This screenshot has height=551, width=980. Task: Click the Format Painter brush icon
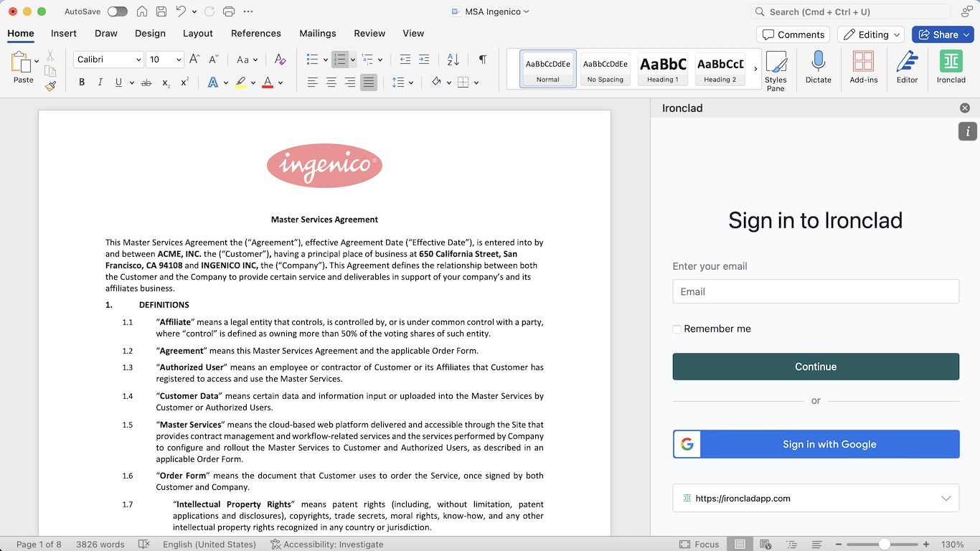[x=50, y=85]
